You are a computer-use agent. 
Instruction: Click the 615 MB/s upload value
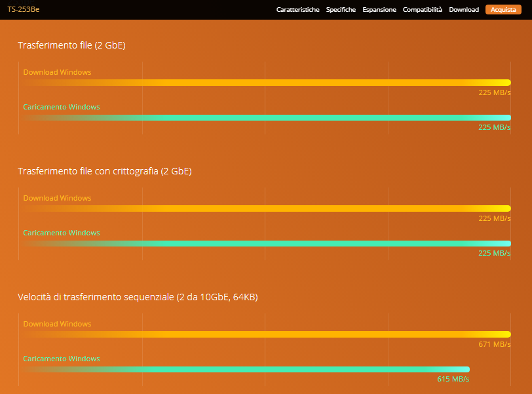pyautogui.click(x=453, y=379)
